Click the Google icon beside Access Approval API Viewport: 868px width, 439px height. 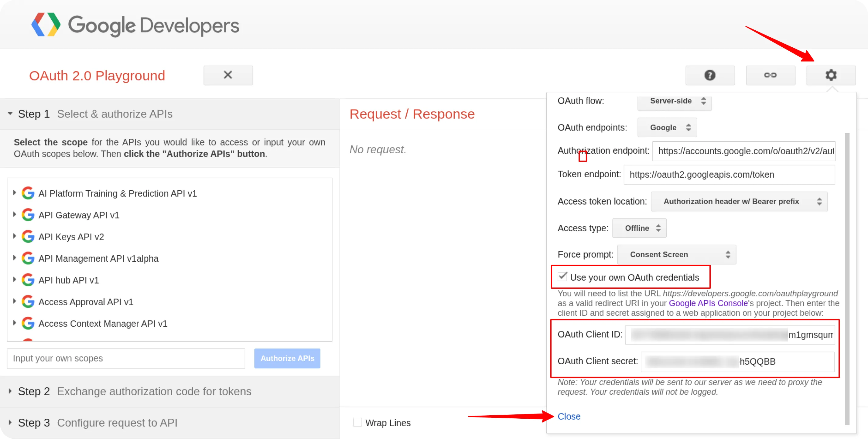pyautogui.click(x=28, y=301)
